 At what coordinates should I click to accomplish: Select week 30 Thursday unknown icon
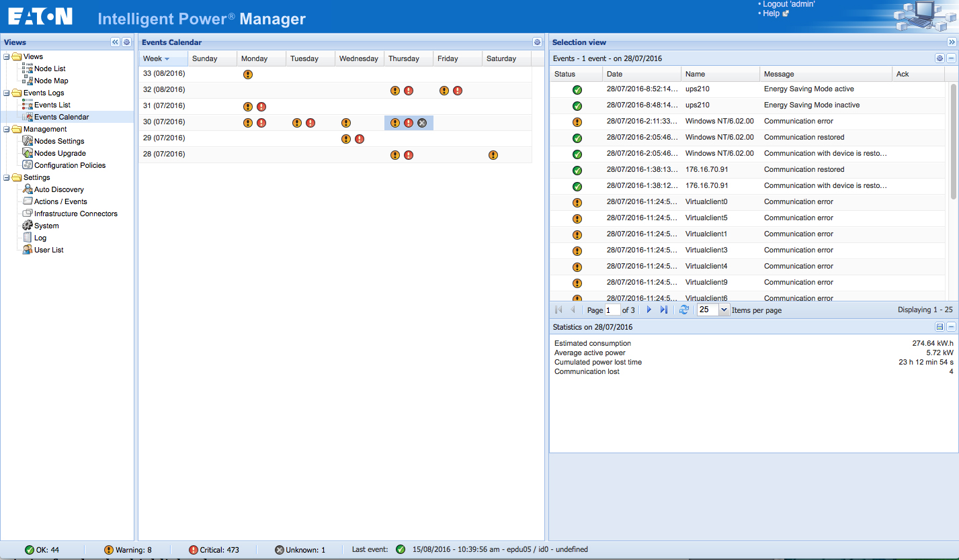422,123
